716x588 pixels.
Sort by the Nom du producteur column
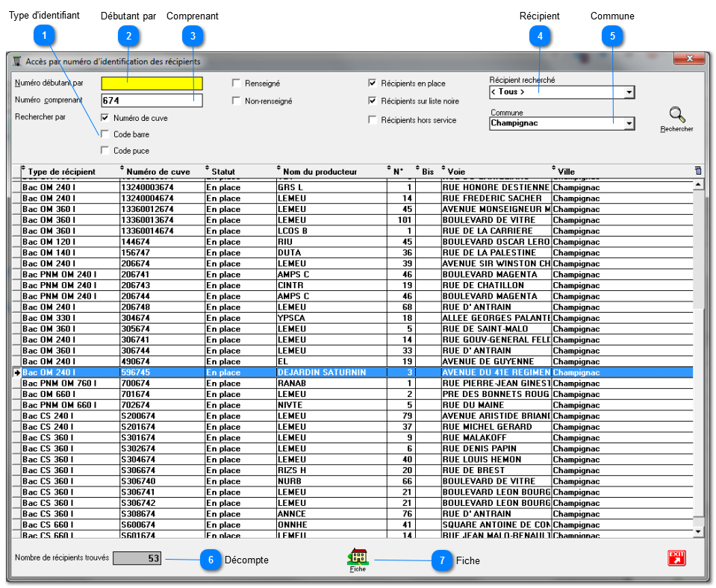click(x=320, y=172)
